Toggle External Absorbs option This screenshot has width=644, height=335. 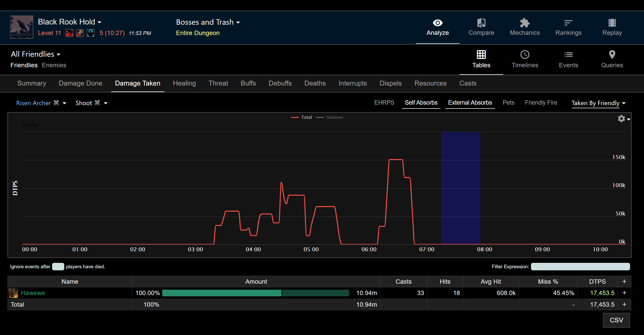pos(470,103)
